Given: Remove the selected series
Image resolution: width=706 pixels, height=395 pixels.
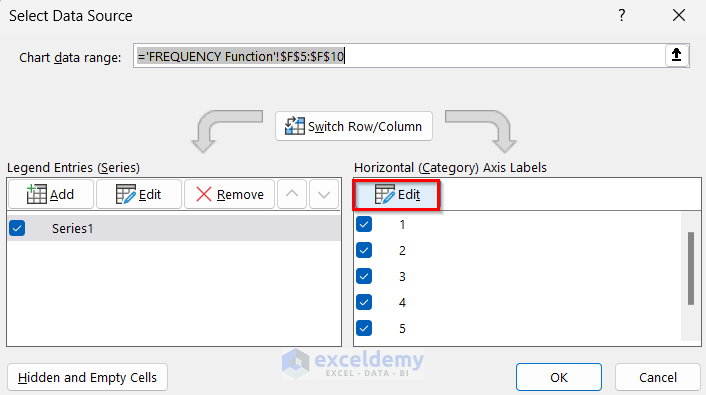Looking at the screenshot, I should coord(230,195).
